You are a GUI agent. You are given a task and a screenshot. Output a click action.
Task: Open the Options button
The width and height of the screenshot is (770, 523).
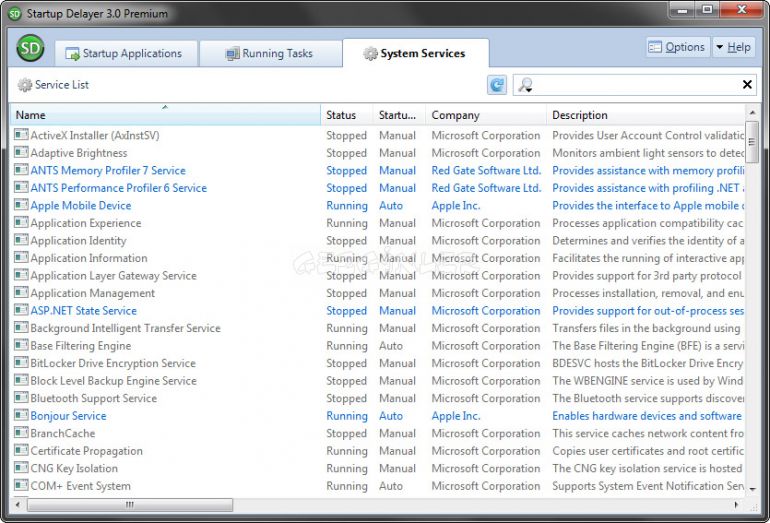(x=678, y=47)
